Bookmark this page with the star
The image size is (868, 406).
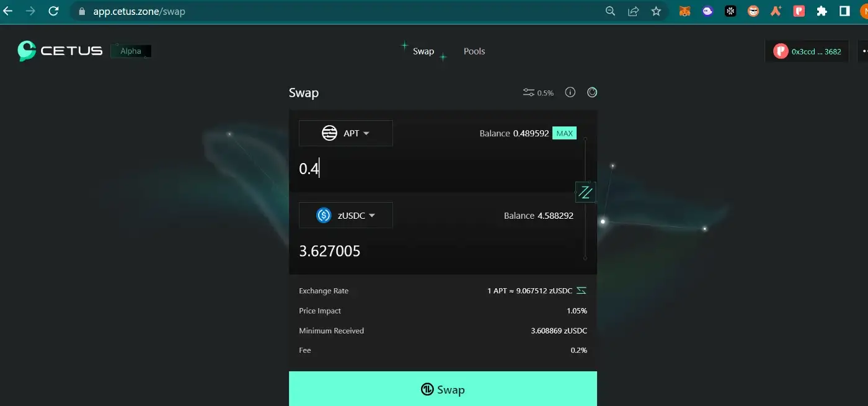point(656,11)
